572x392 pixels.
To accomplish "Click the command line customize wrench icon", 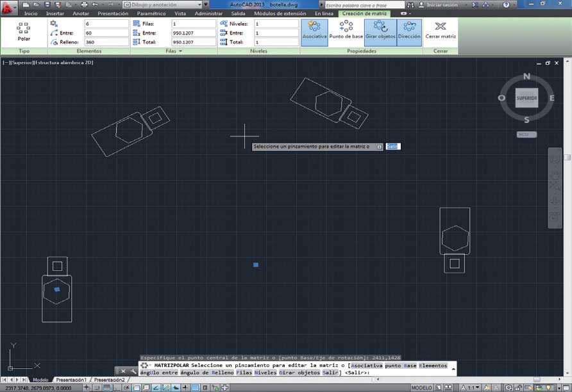I will tap(133, 372).
